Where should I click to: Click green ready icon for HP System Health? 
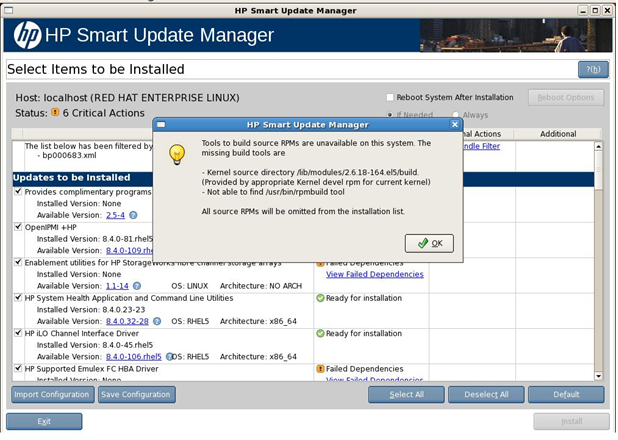tap(320, 298)
